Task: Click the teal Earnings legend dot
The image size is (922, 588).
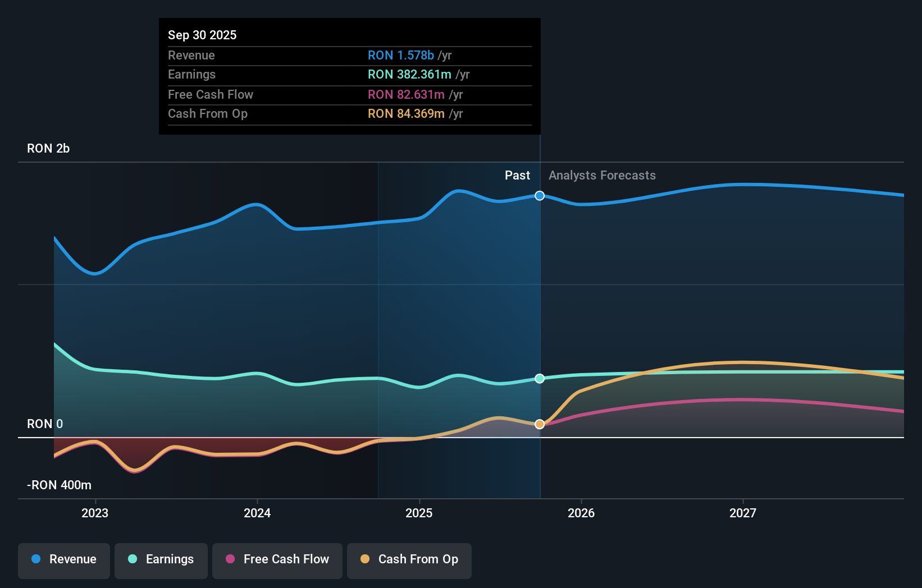Action: point(131,559)
